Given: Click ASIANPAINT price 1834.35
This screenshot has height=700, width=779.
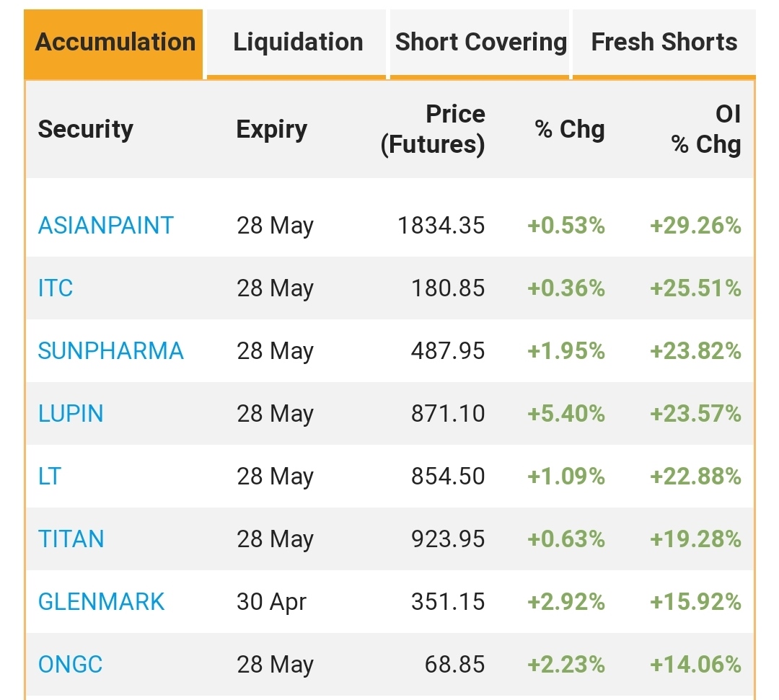Looking at the screenshot, I should pos(441,226).
